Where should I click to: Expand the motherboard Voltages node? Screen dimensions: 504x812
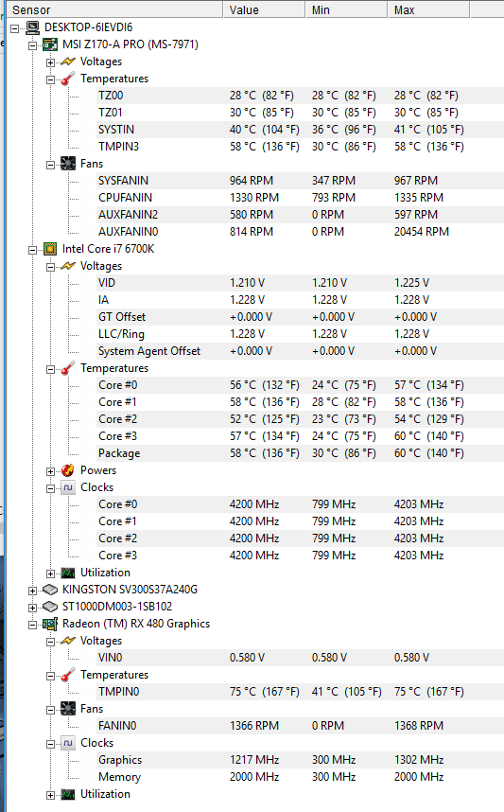pyautogui.click(x=50, y=62)
